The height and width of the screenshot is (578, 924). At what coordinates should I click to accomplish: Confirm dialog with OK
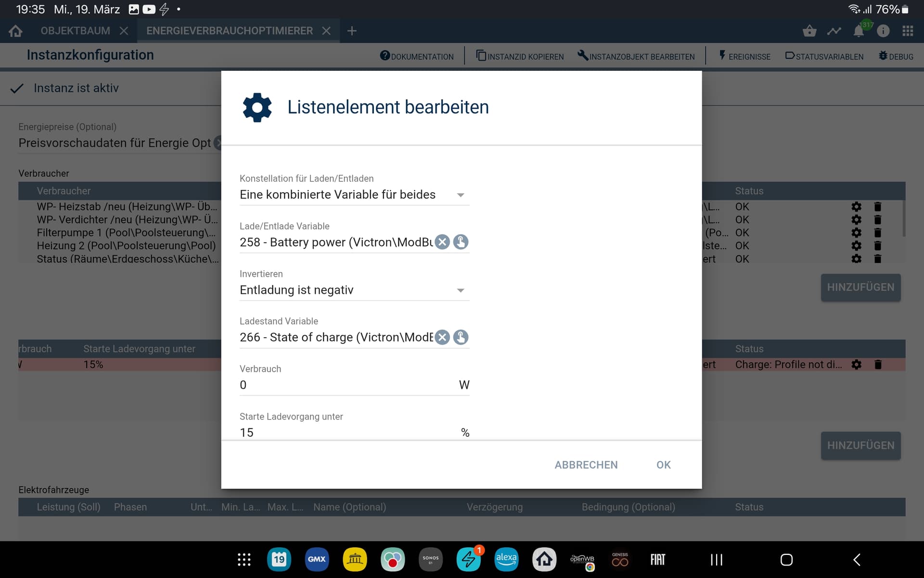pyautogui.click(x=663, y=465)
